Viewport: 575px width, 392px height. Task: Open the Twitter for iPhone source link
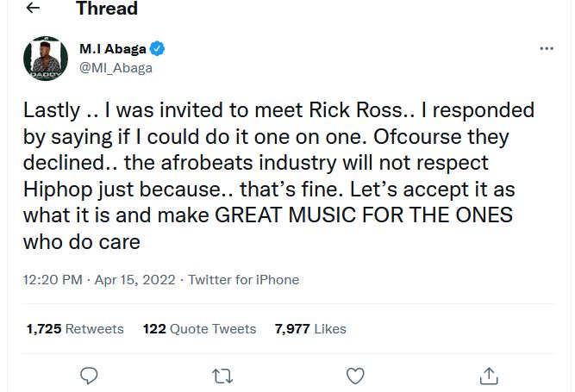[243, 280]
